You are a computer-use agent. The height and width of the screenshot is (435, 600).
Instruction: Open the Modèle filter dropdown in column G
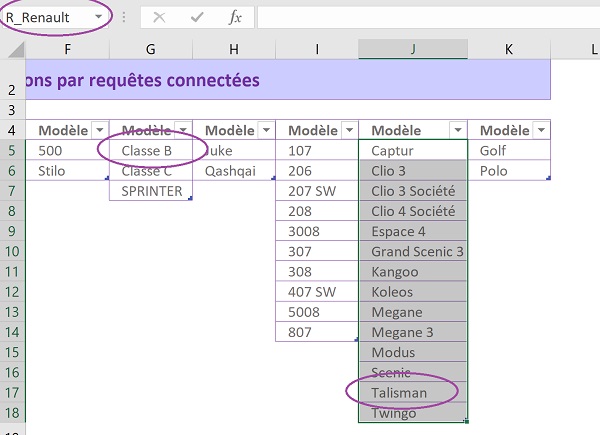[x=183, y=130]
